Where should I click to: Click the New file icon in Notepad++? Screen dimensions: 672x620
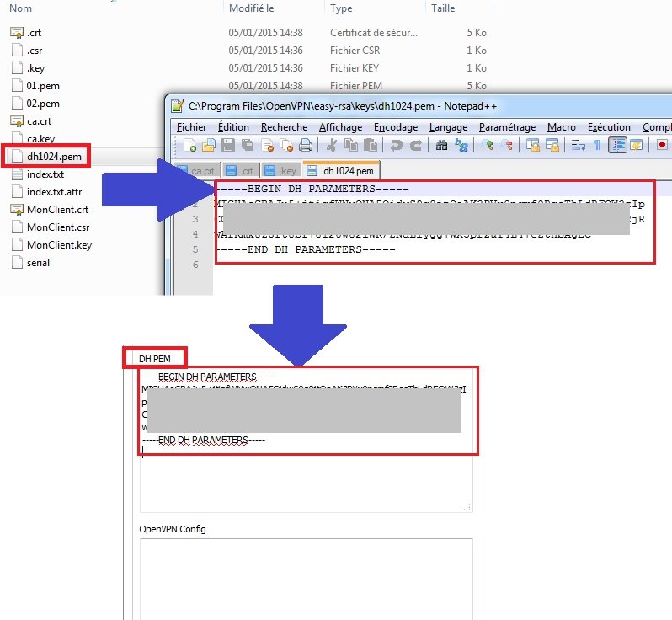pyautogui.click(x=190, y=146)
